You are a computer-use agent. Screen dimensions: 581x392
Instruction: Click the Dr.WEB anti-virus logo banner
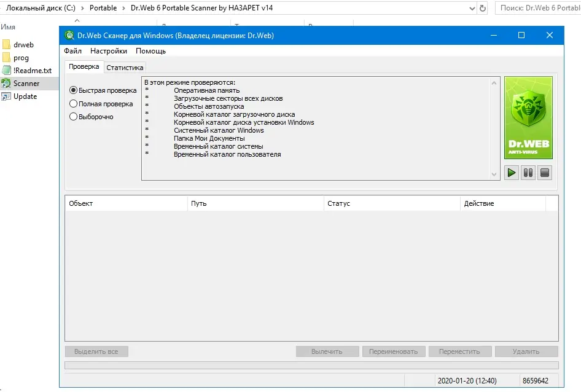(x=528, y=117)
